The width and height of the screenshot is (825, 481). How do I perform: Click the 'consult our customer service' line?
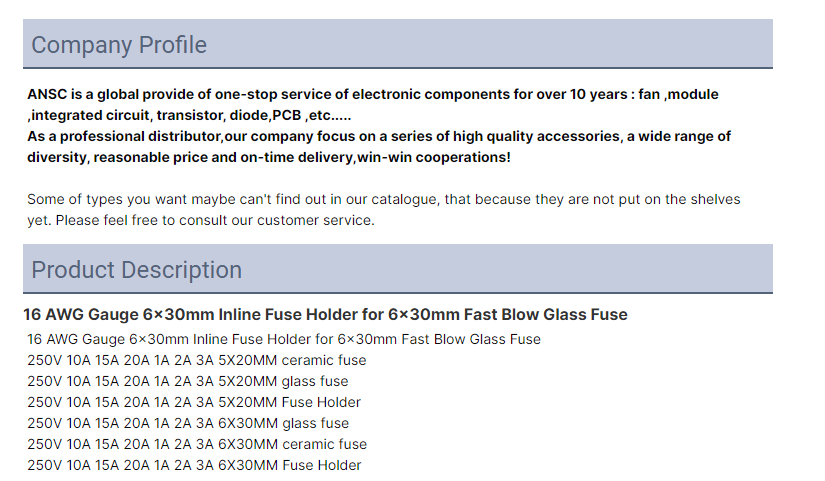click(200, 221)
